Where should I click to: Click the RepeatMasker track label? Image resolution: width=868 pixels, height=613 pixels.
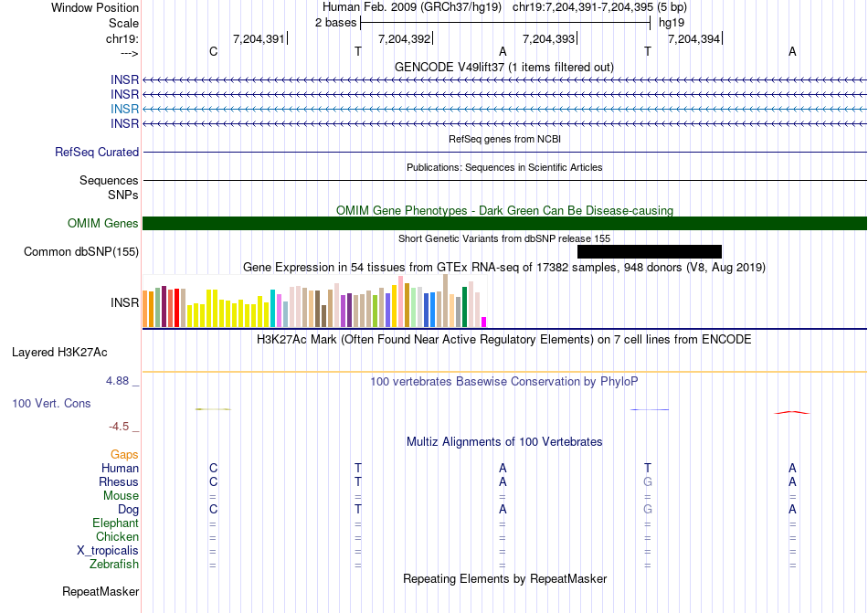[x=101, y=591]
